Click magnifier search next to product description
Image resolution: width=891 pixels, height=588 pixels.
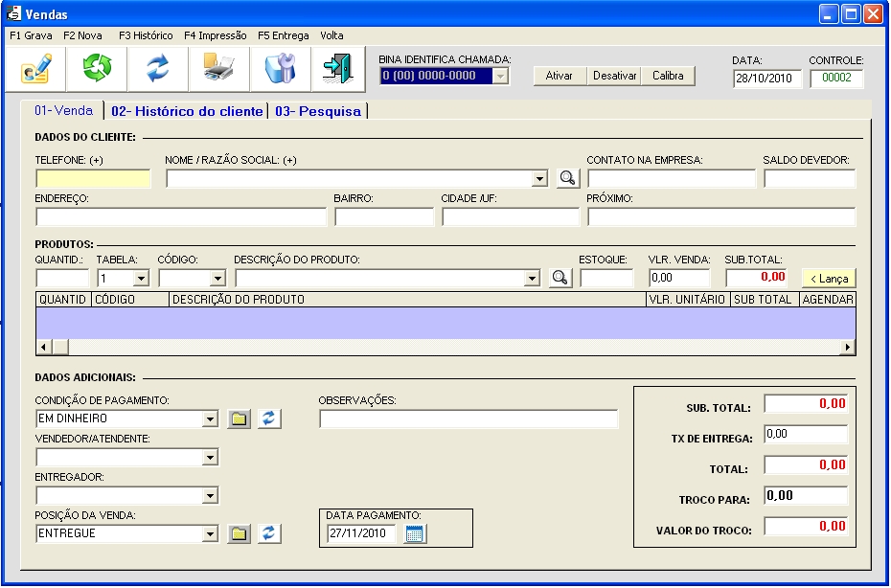[x=560, y=279]
